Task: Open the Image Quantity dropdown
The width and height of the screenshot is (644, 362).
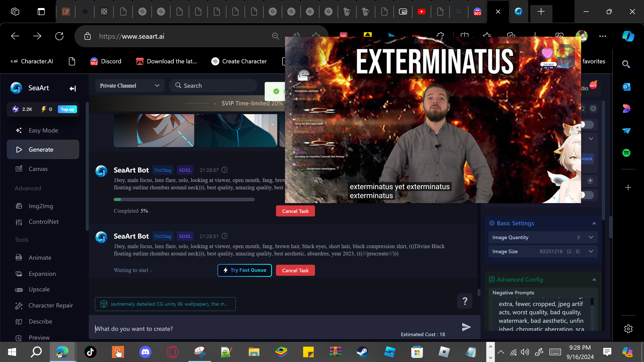Action: (x=543, y=238)
